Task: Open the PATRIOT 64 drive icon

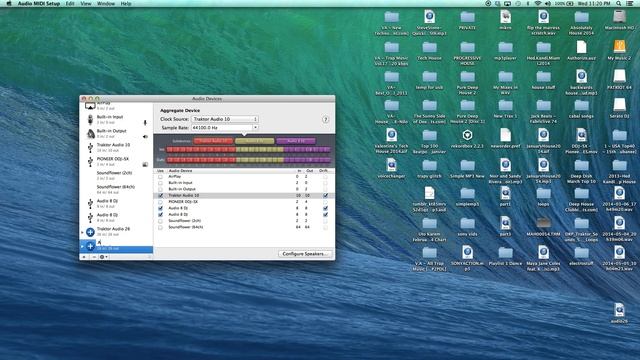Action: tap(619, 76)
